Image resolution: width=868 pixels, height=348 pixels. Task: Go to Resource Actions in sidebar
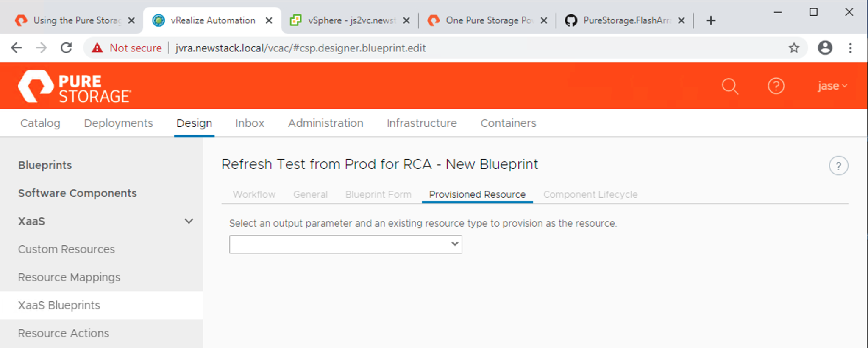64,333
